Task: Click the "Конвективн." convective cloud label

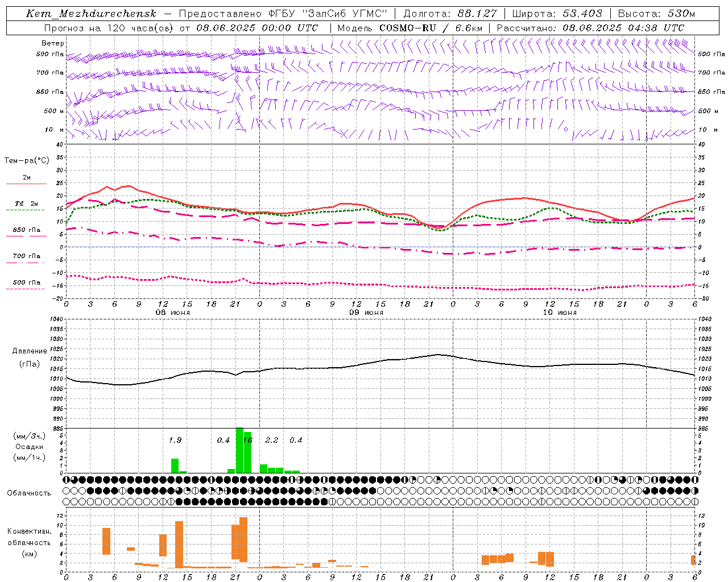Action: click(30, 531)
